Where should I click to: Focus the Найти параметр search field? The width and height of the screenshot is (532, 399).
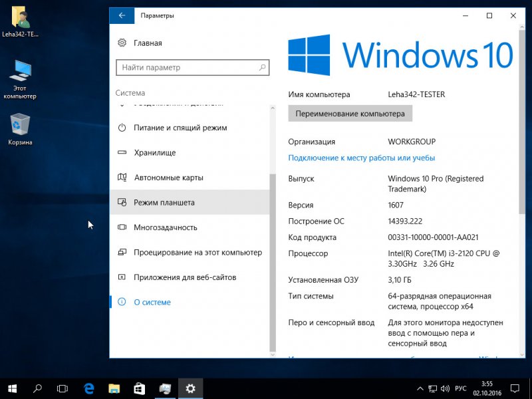tap(185, 68)
